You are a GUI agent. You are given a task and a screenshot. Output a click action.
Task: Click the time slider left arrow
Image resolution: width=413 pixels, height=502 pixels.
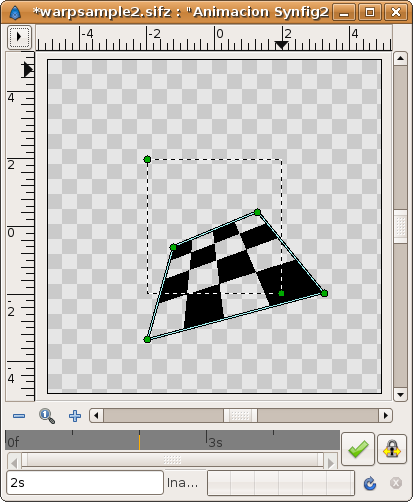[x=14, y=463]
